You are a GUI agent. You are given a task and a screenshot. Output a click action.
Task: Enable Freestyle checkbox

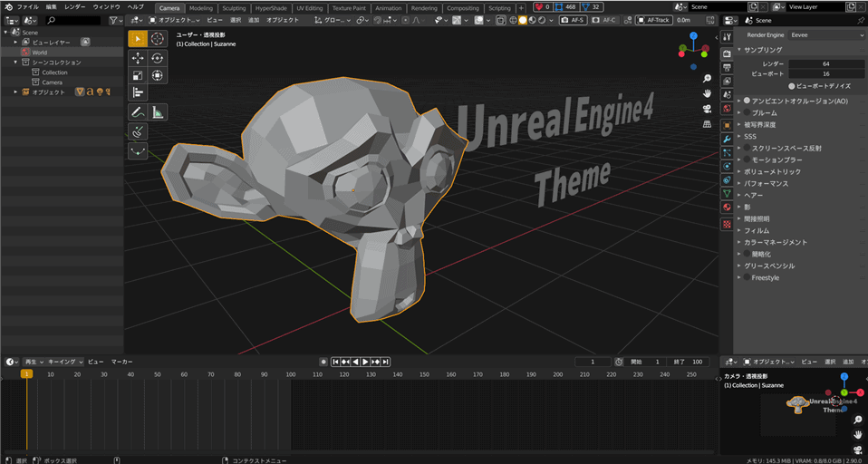click(x=747, y=277)
